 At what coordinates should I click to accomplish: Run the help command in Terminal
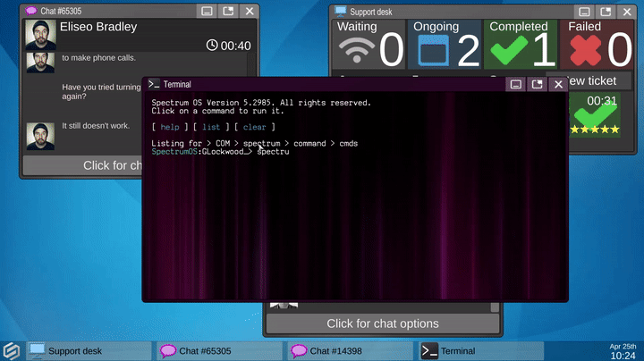click(x=169, y=128)
